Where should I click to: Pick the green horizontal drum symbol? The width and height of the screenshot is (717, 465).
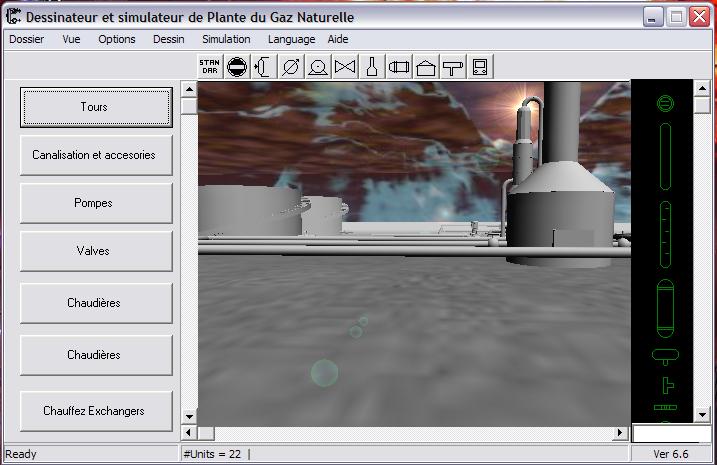tap(665, 356)
